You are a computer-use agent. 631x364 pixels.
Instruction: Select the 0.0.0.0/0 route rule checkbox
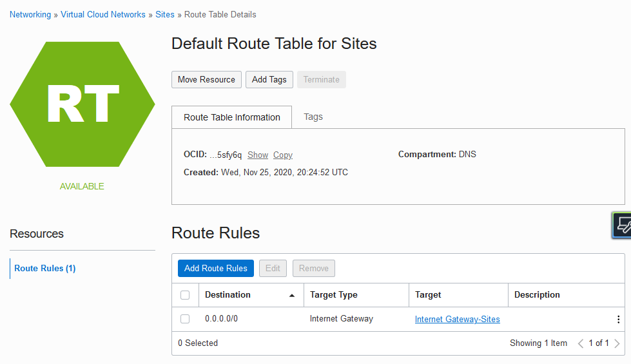pyautogui.click(x=185, y=319)
